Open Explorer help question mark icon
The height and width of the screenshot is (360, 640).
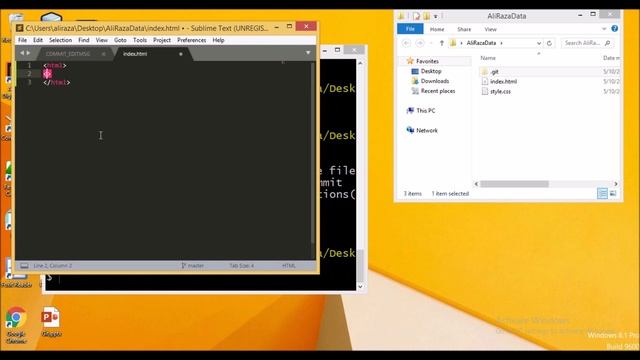click(614, 29)
